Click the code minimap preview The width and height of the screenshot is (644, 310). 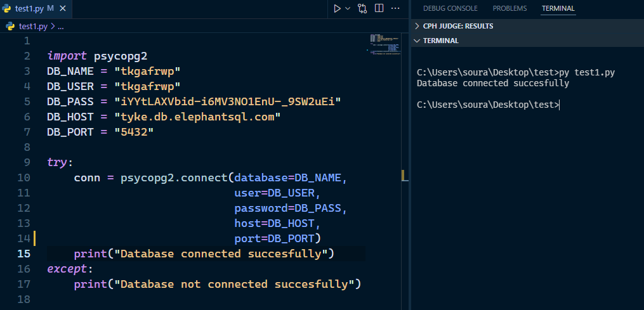(384, 44)
